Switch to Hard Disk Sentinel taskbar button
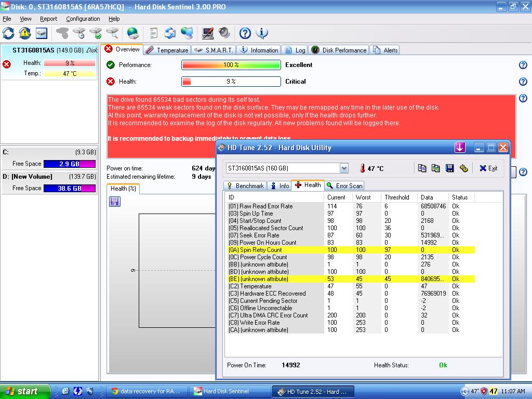Image resolution: width=532 pixels, height=399 pixels. click(230, 391)
